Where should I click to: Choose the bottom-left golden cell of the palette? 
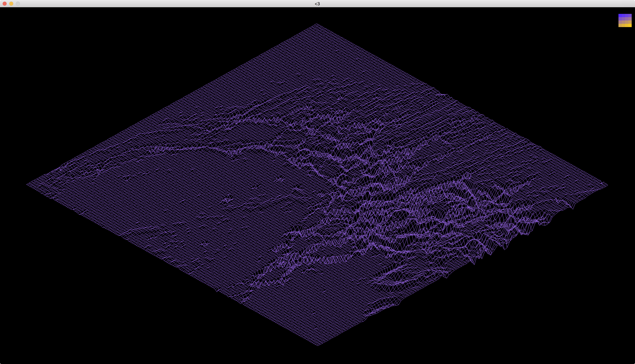620,25
